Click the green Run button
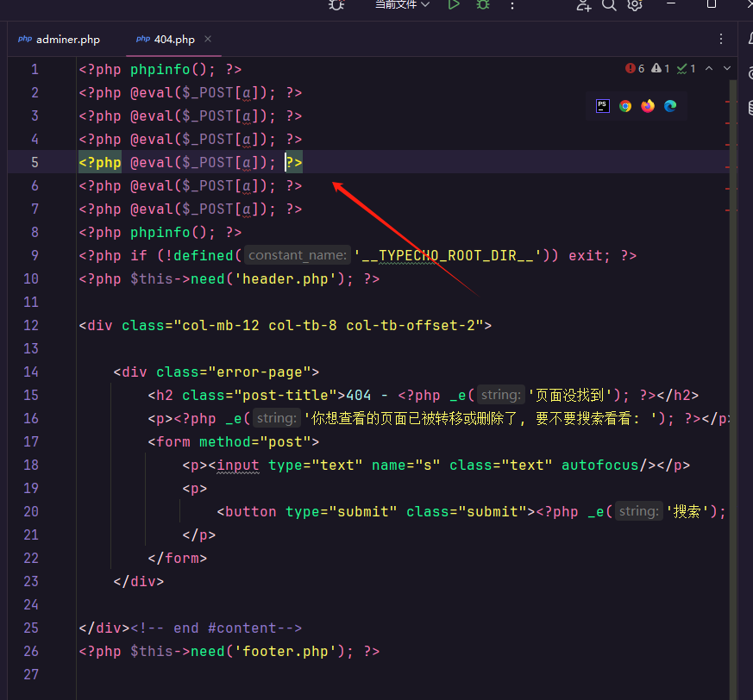This screenshot has height=700, width=753. point(454,5)
